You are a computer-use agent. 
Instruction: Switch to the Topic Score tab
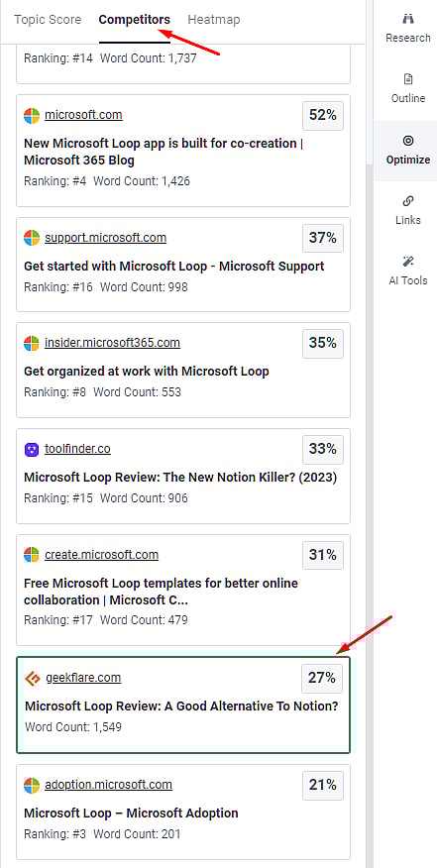click(48, 20)
